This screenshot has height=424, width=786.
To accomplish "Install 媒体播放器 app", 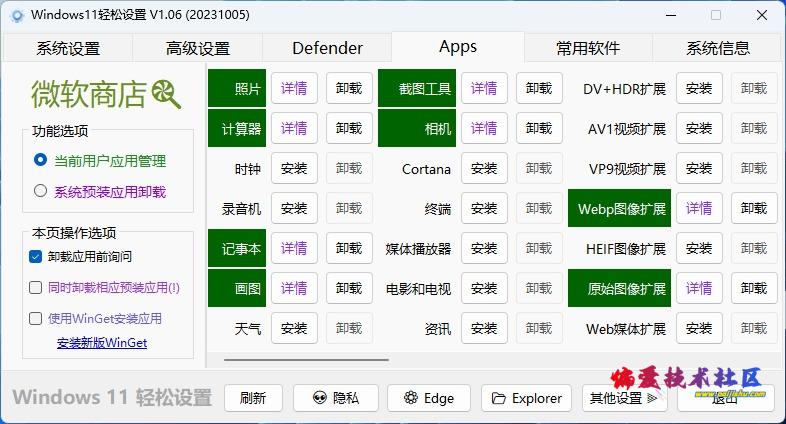I will click(484, 248).
